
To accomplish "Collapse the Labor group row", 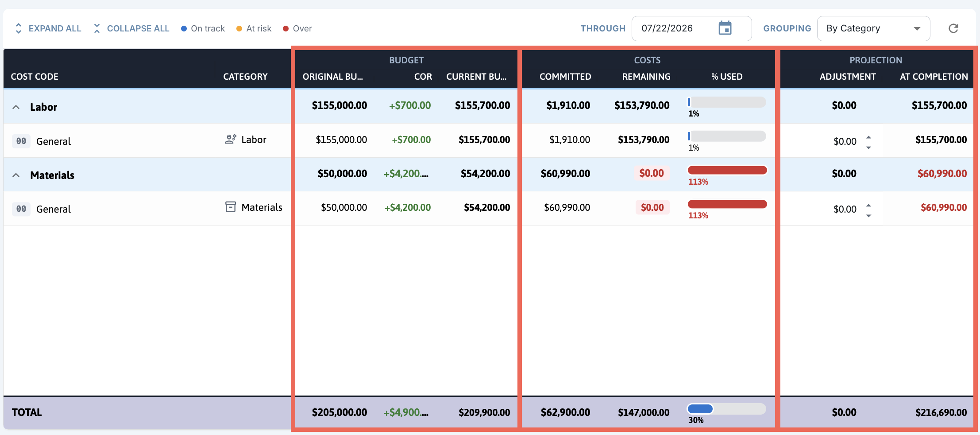I will tap(16, 107).
